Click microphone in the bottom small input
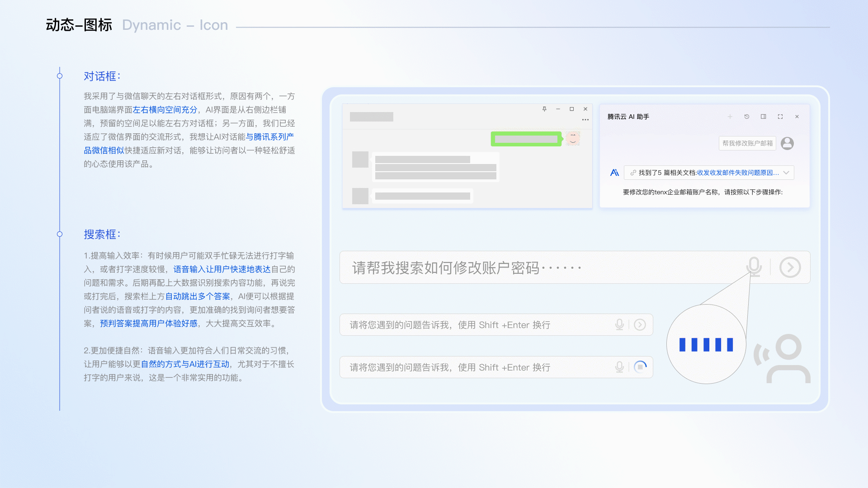This screenshot has width=868, height=488. coord(619,367)
